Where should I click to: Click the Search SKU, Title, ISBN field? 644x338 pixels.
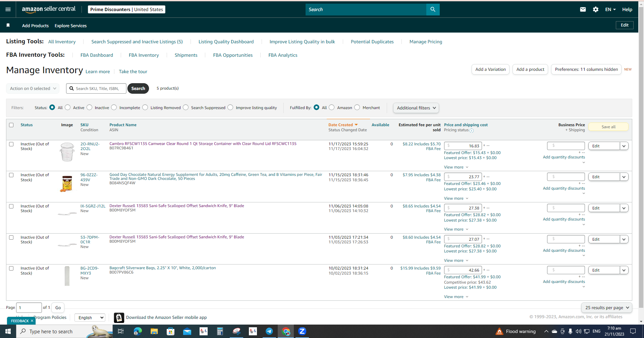click(x=96, y=89)
